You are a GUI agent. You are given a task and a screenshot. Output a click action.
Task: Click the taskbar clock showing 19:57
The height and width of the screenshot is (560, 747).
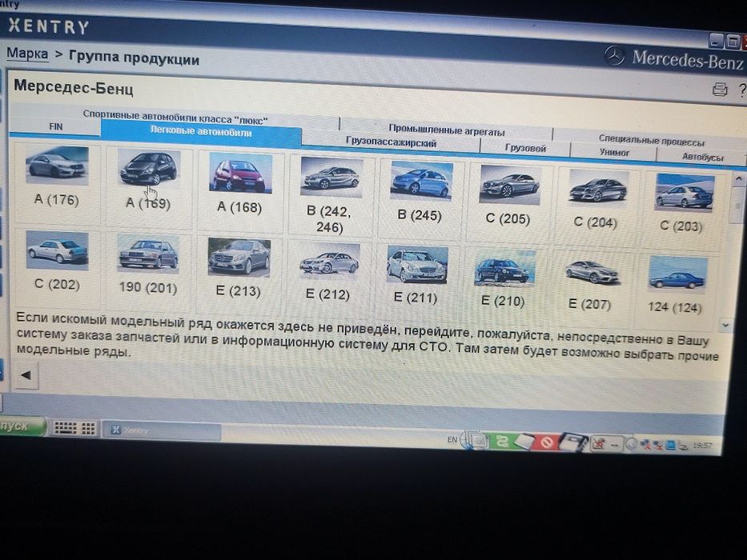(x=702, y=446)
